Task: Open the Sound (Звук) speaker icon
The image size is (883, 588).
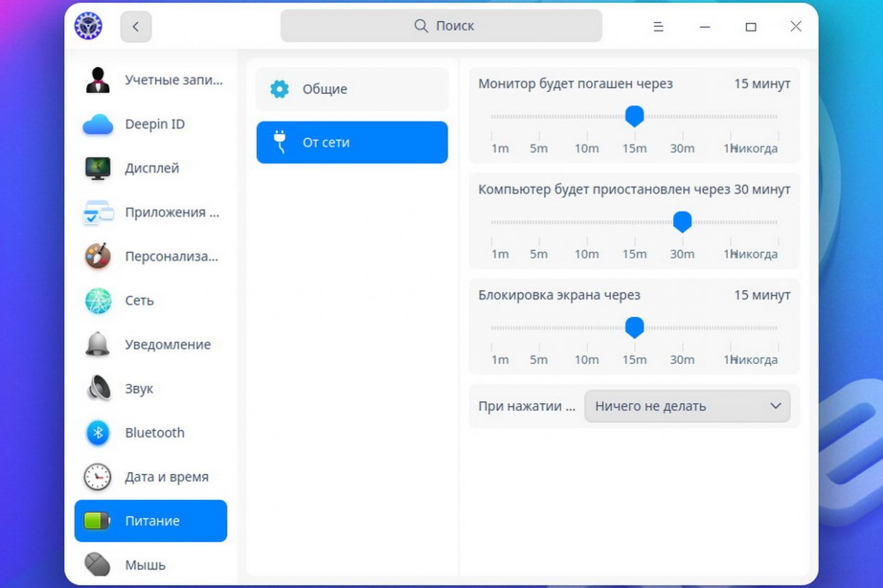Action: tap(97, 389)
